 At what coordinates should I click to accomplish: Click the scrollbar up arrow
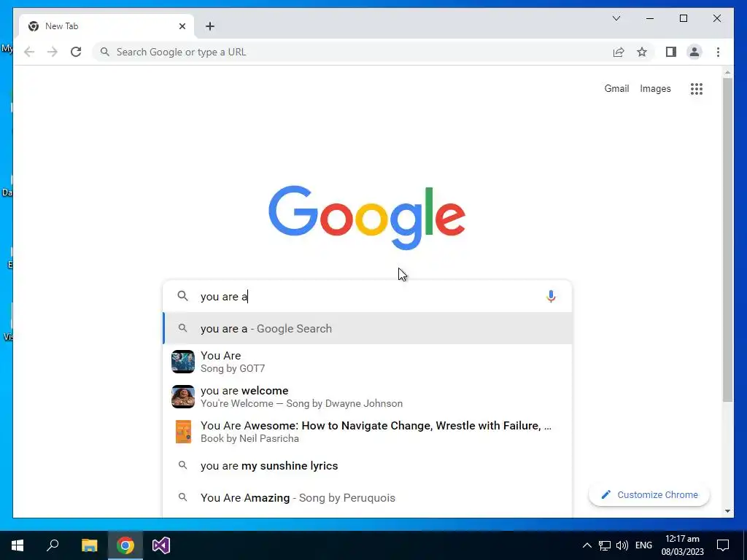coord(727,72)
